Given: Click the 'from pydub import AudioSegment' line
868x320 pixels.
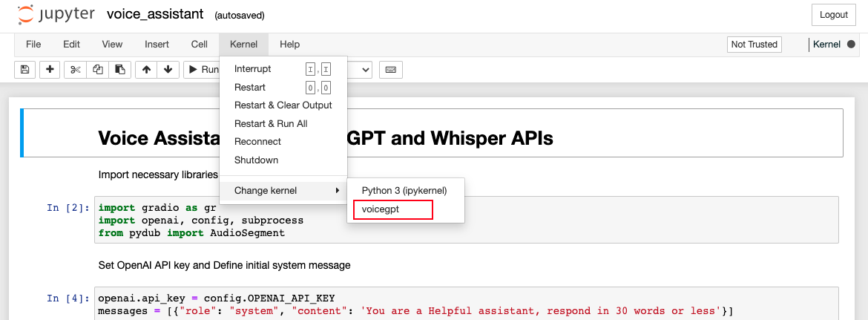Looking at the screenshot, I should (191, 233).
